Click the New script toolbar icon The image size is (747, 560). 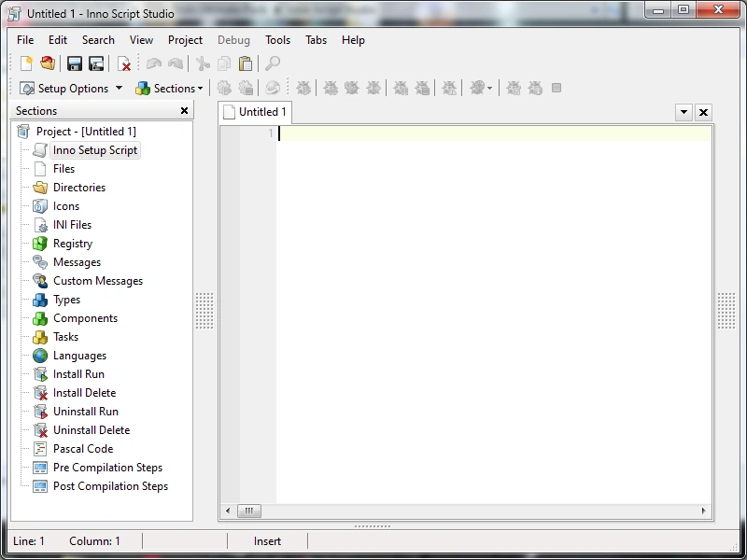point(26,63)
